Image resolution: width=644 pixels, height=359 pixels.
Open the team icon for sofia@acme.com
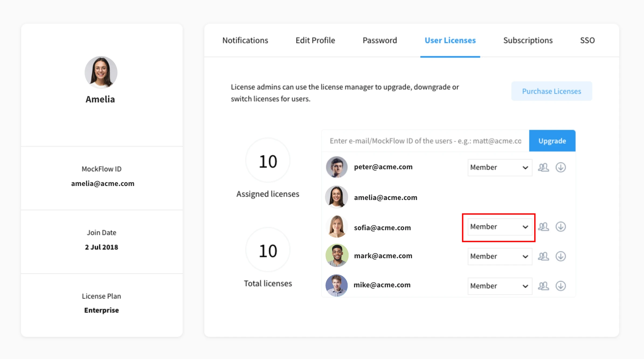tap(543, 227)
